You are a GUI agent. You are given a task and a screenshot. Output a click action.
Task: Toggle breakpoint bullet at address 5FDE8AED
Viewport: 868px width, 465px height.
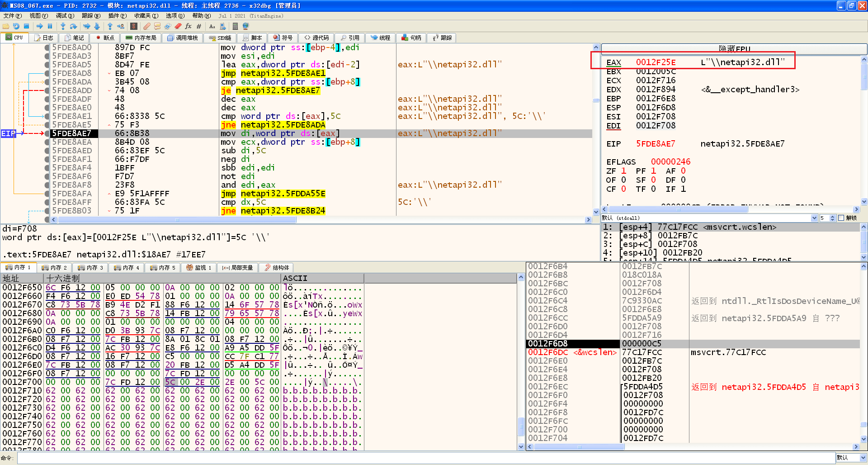click(x=47, y=151)
